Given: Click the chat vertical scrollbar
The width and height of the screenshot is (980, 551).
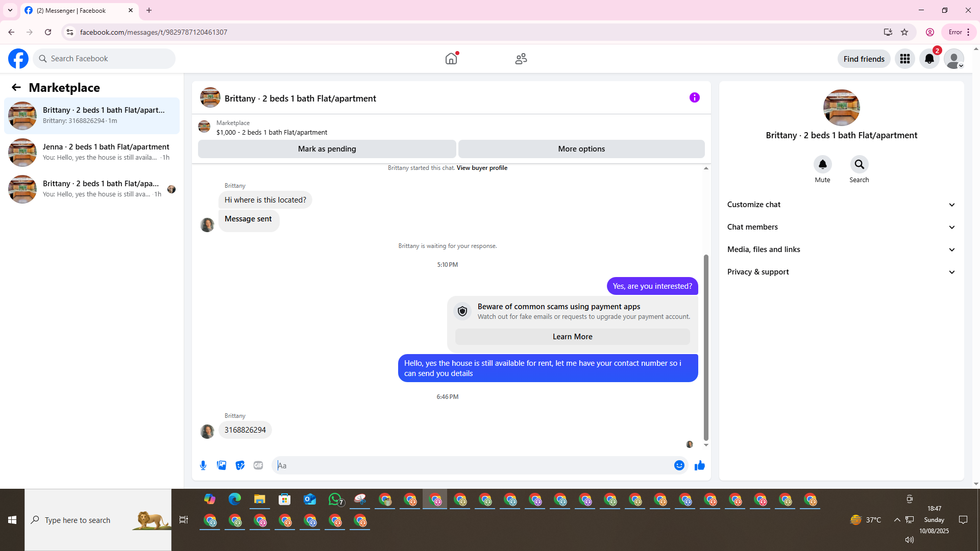Looking at the screenshot, I should (706, 347).
